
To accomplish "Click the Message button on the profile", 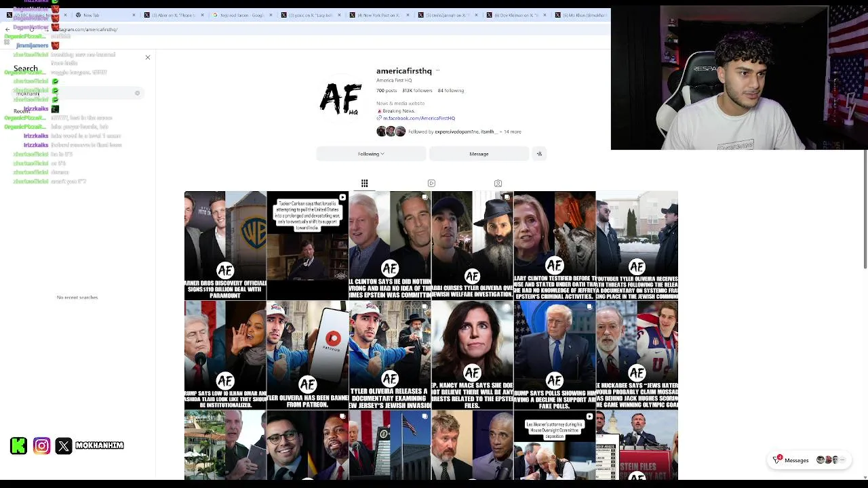I will (x=479, y=154).
